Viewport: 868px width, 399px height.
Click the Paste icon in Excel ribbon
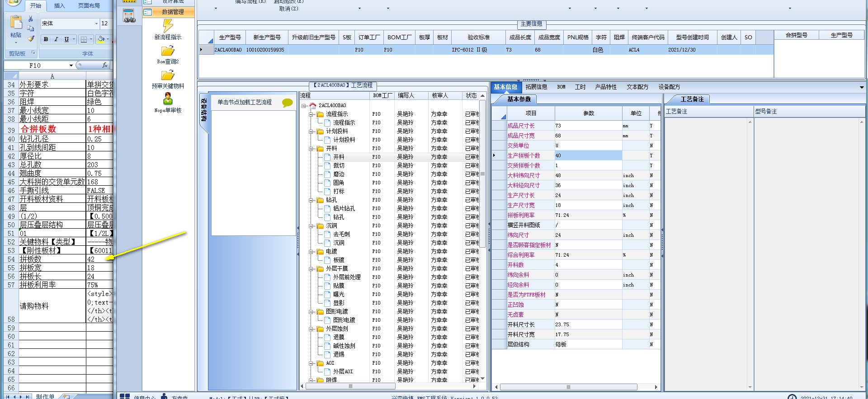coord(16,23)
